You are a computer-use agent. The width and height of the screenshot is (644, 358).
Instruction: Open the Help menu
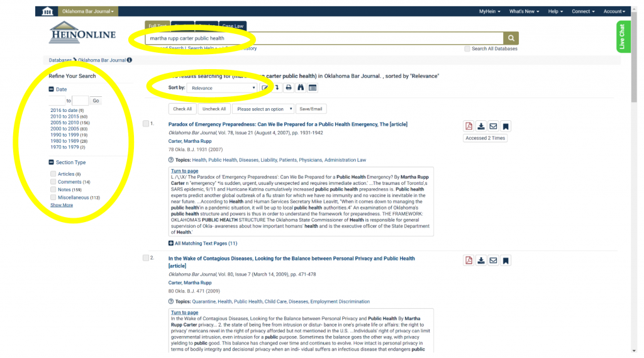(x=555, y=11)
